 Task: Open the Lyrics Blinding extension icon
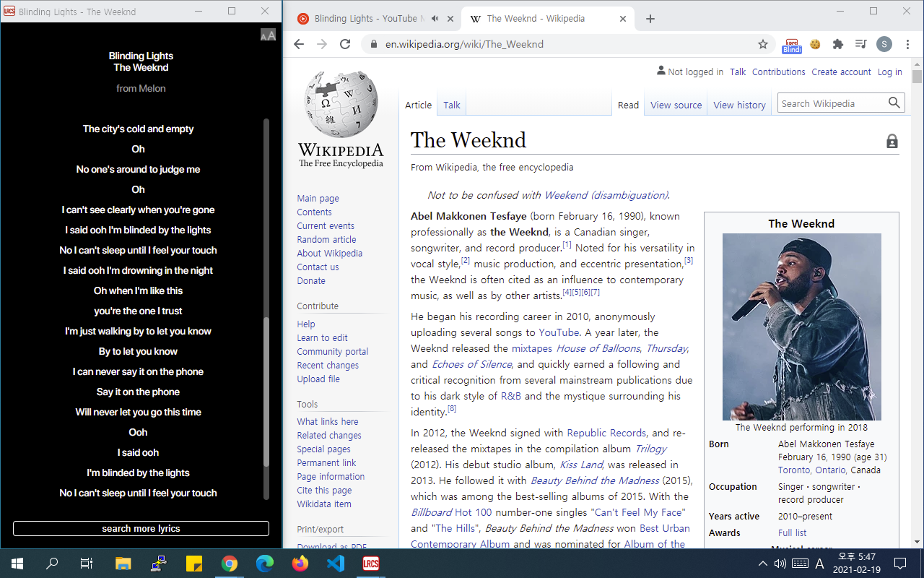792,45
